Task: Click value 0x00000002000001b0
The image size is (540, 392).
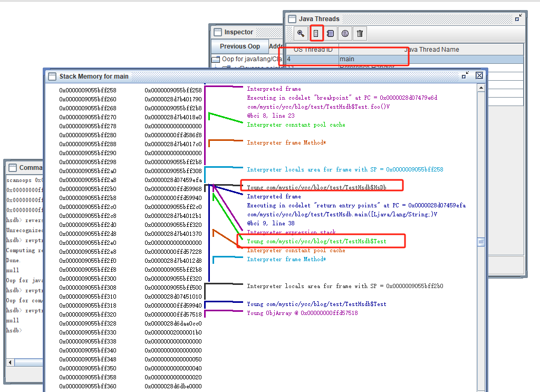Action: pos(173,332)
